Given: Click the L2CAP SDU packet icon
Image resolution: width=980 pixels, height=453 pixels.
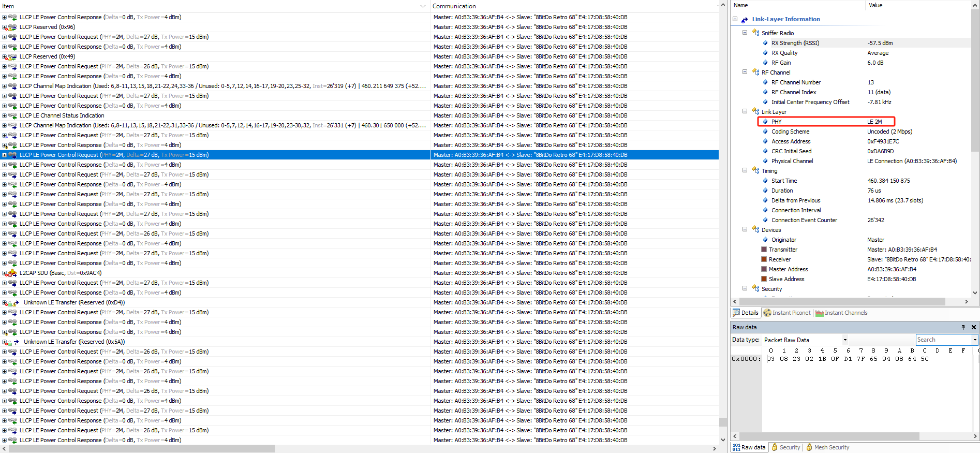Looking at the screenshot, I should [x=12, y=273].
